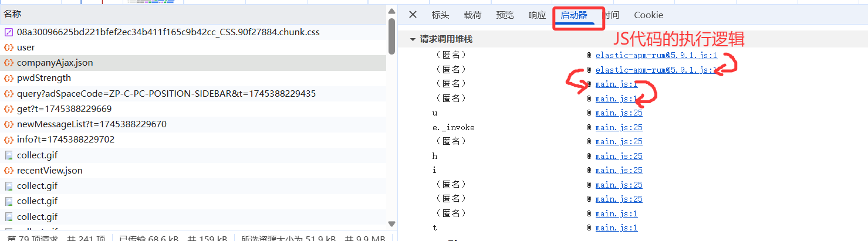Click the first collect.gif image icon
Image resolution: width=868 pixels, height=241 pixels.
(x=9, y=155)
